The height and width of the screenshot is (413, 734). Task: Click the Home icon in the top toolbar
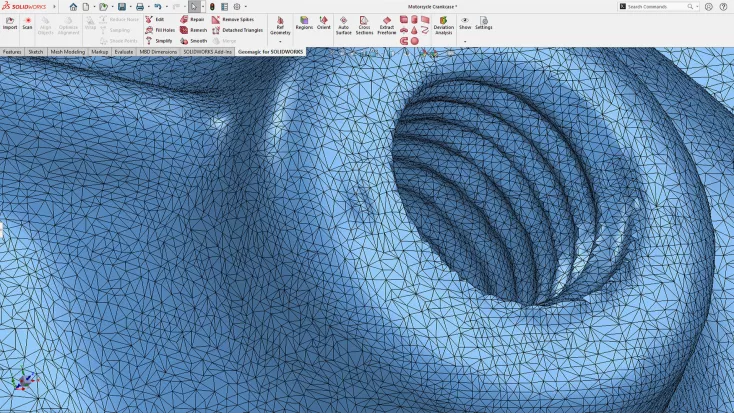[x=73, y=6]
